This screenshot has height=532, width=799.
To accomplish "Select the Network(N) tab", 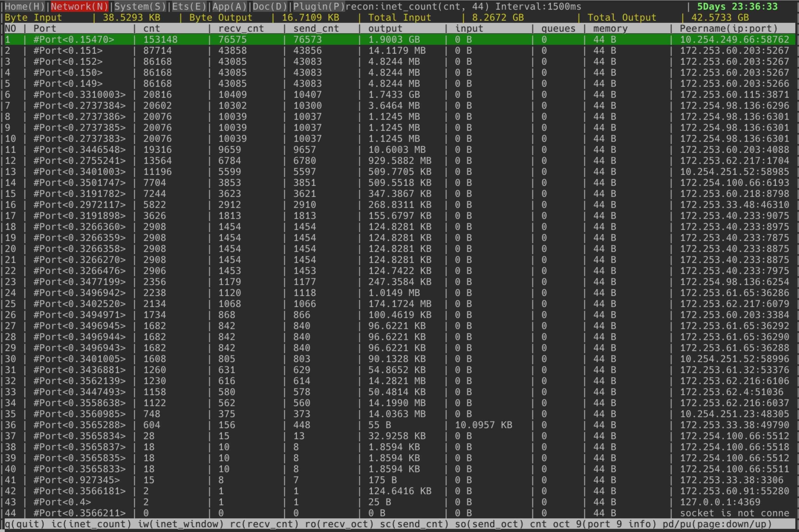I will point(79,6).
